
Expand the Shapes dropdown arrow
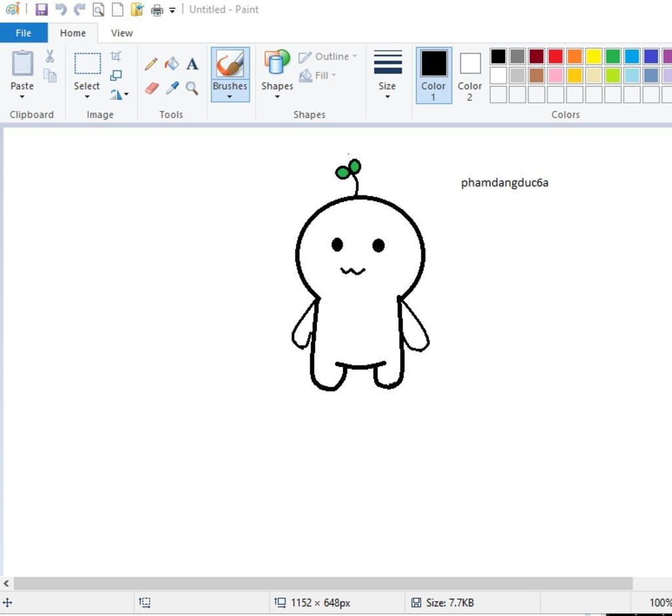pyautogui.click(x=278, y=97)
